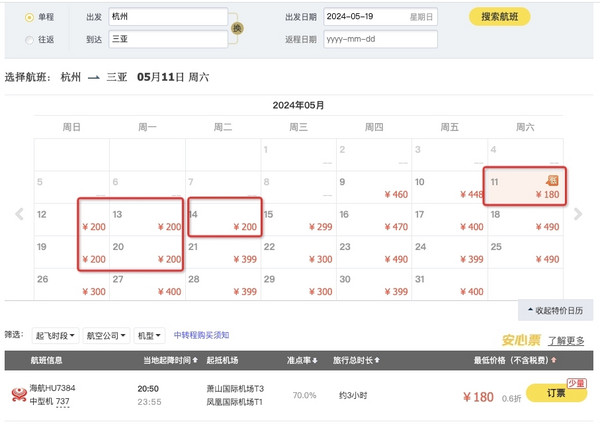The width and height of the screenshot is (600, 426).
Task: Go to previous month arrow
Action: click(x=20, y=214)
